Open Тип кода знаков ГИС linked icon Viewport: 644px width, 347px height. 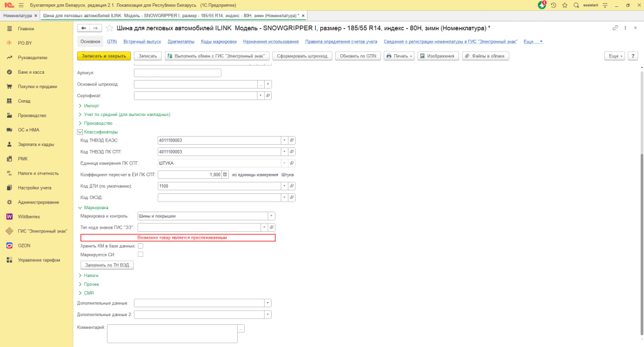(x=272, y=227)
